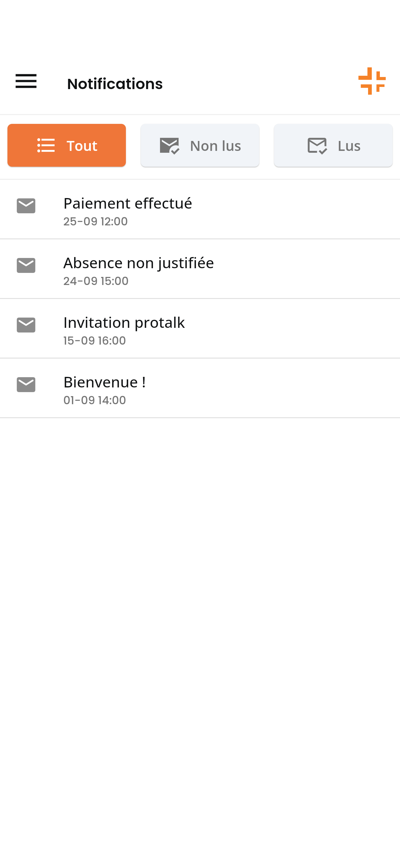Open the hamburger navigation menu
Viewport: 400px width, 868px height.
(x=26, y=81)
